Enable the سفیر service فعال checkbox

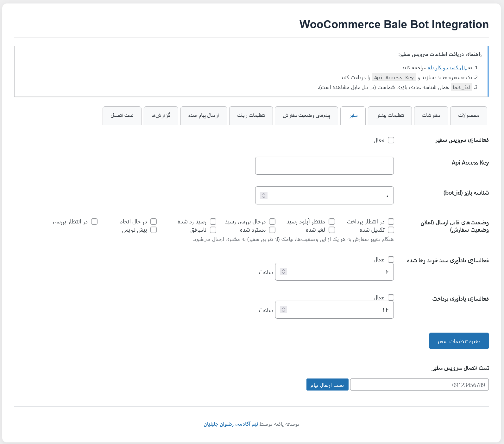pos(391,140)
